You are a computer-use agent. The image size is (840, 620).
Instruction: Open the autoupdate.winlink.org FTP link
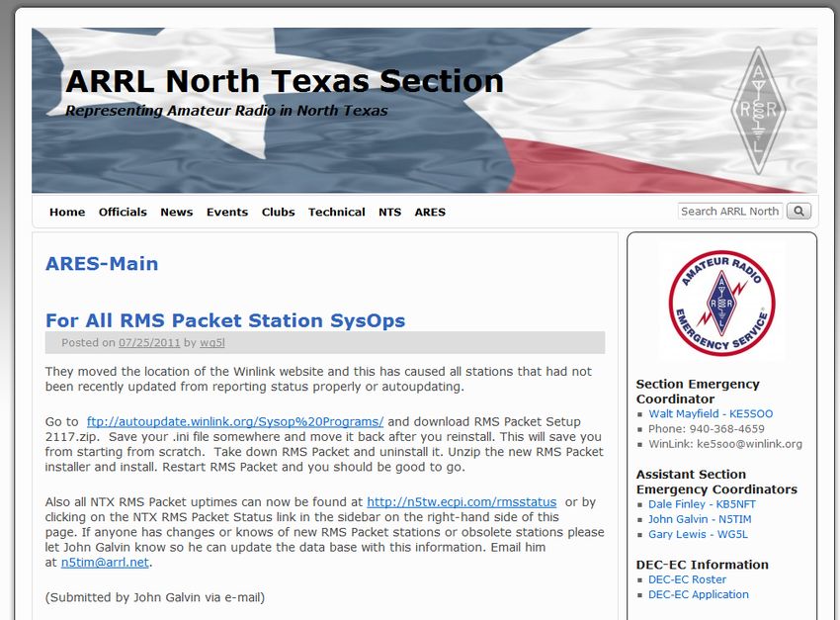[235, 421]
